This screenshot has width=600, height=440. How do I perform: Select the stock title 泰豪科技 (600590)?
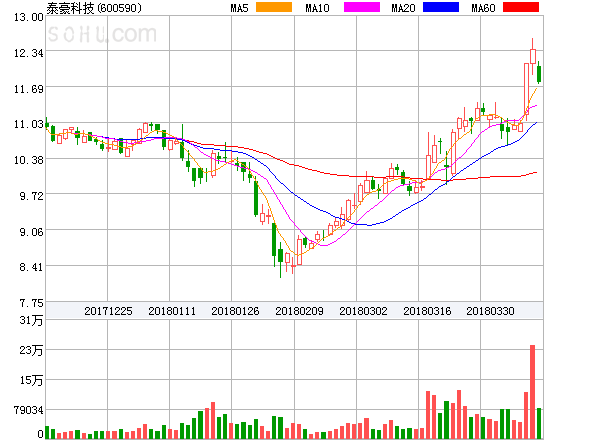pos(94,8)
